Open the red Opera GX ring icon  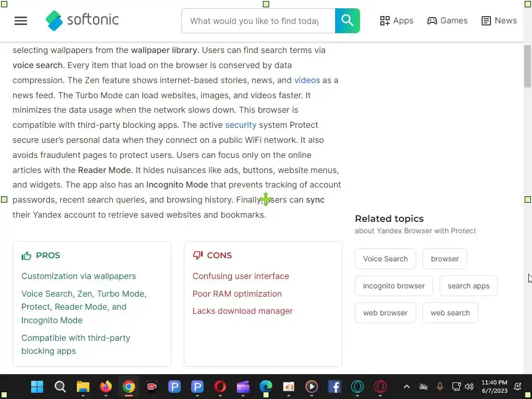click(x=380, y=387)
